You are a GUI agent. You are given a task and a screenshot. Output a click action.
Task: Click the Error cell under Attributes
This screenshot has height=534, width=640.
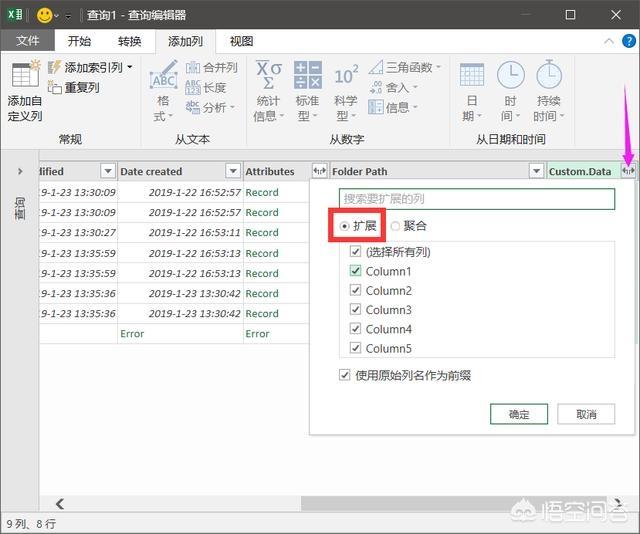click(276, 334)
